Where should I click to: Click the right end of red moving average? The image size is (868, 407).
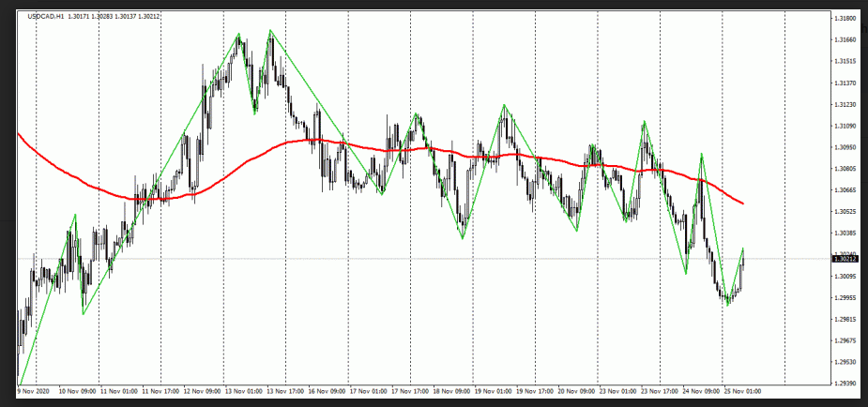(744, 203)
